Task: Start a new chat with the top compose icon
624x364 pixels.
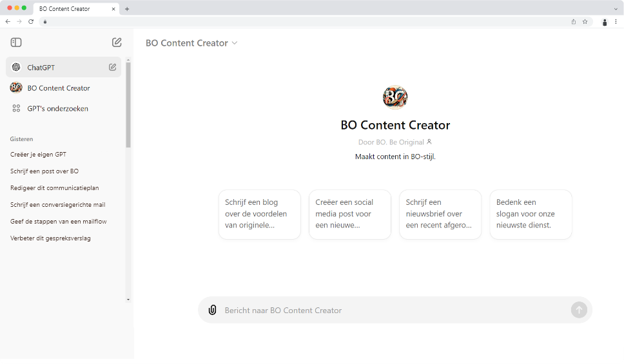Action: (117, 42)
